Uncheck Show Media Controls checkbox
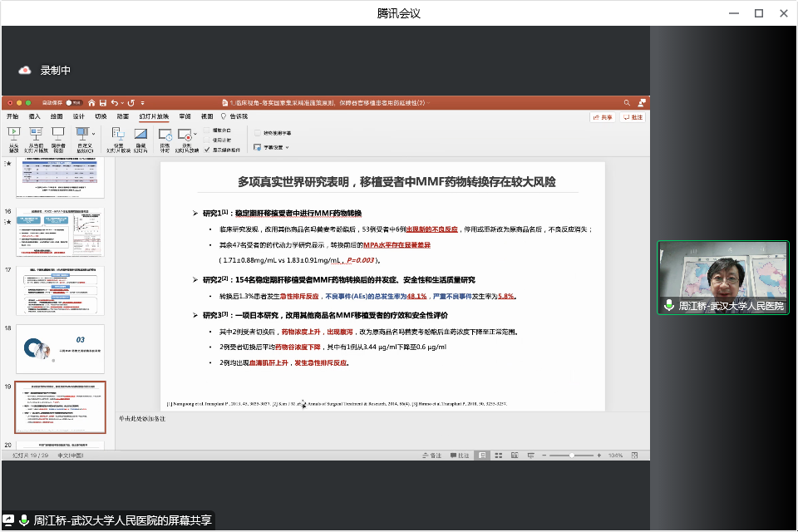Viewport: 798px width, 532px height. [208, 150]
